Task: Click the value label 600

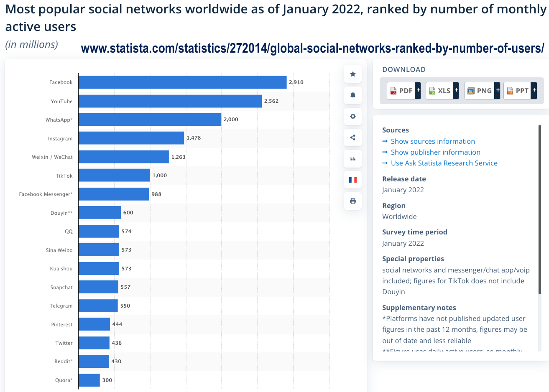Action: (128, 213)
